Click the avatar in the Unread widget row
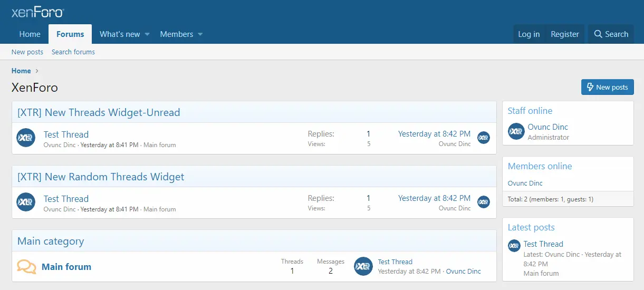The height and width of the screenshot is (290, 644). (x=26, y=138)
